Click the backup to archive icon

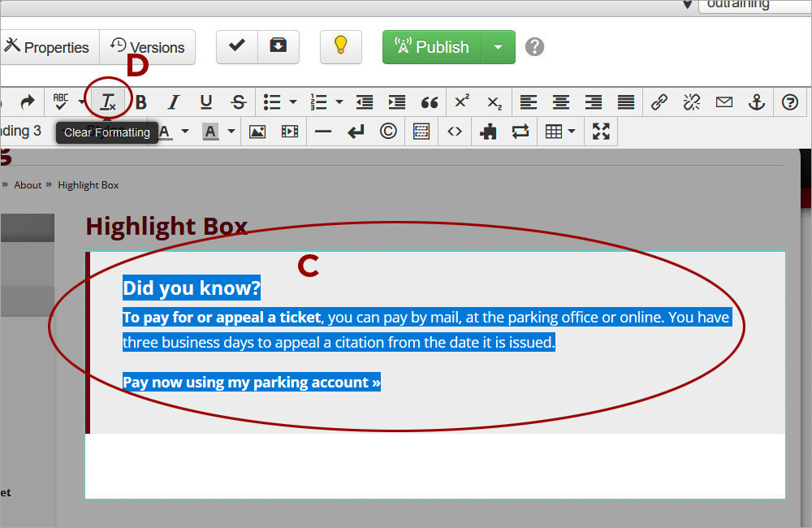(x=279, y=47)
